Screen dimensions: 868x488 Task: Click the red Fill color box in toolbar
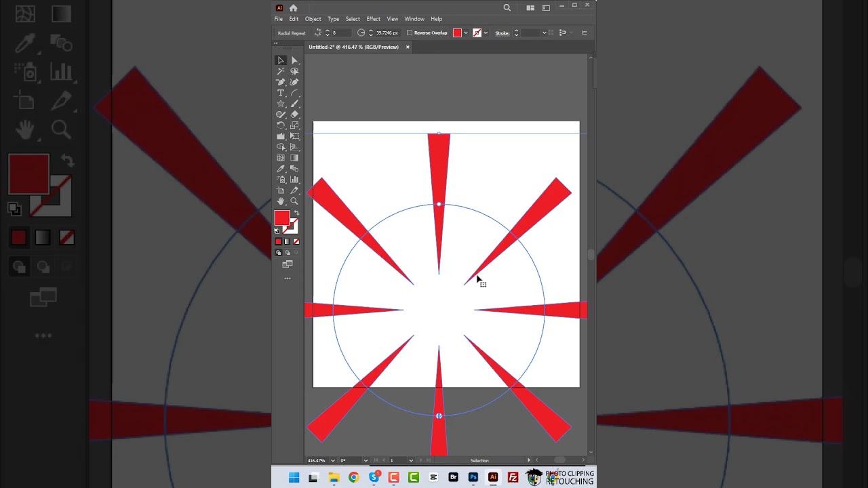[281, 218]
